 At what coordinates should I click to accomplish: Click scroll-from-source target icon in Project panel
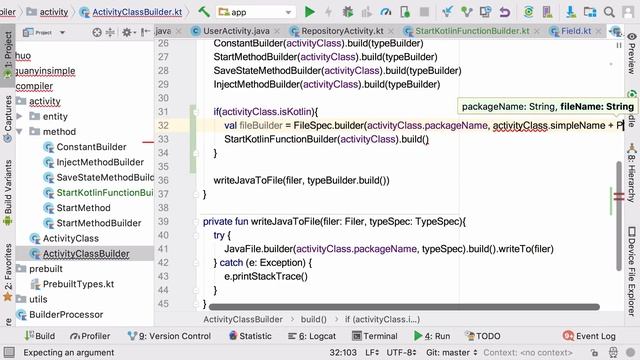[97, 32]
